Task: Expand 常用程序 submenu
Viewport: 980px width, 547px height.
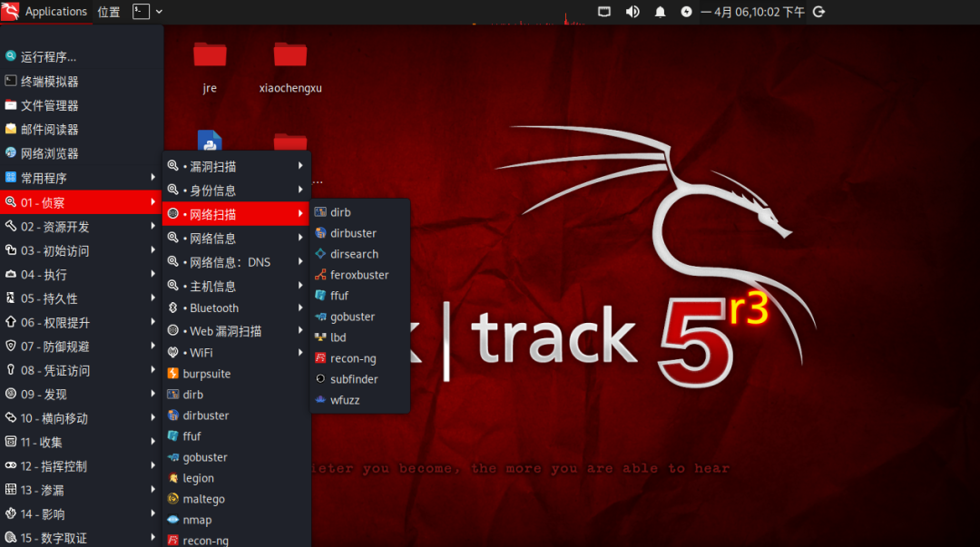Action: click(x=82, y=178)
